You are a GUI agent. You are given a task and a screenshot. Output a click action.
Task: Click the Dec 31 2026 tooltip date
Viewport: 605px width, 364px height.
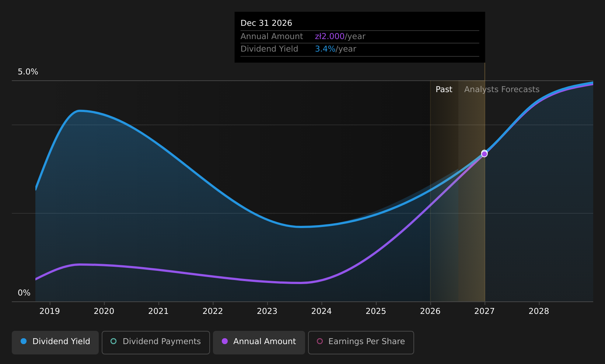point(266,23)
